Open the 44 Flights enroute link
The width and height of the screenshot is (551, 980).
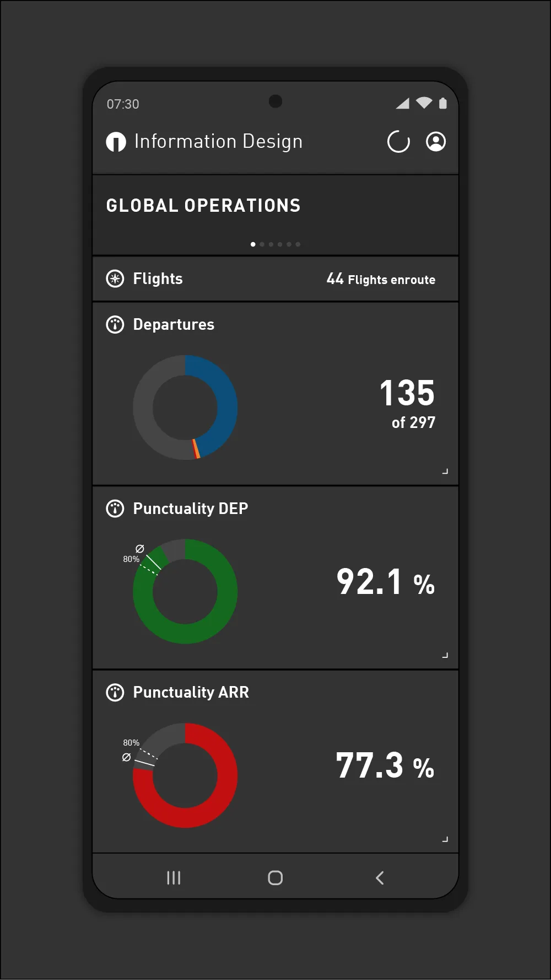pos(381,279)
